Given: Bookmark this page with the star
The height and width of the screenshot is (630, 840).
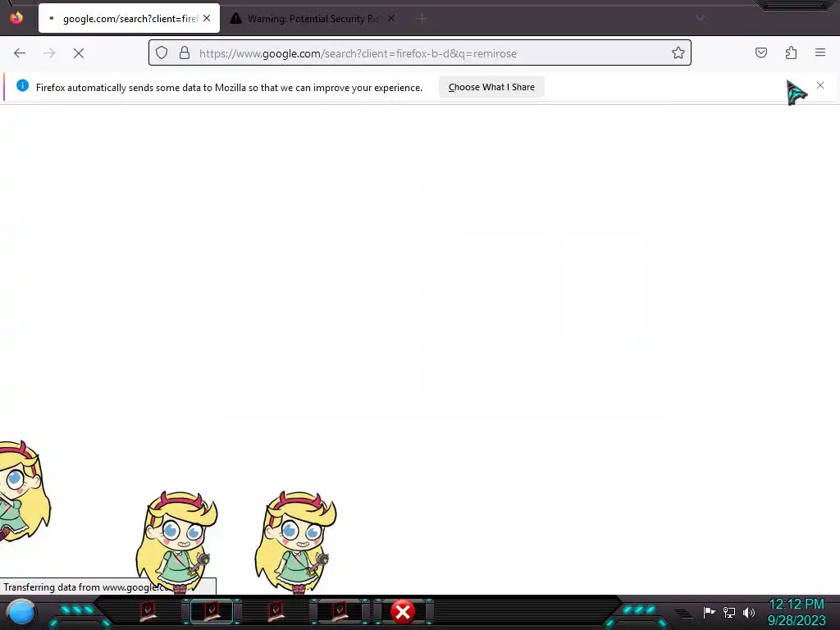Looking at the screenshot, I should [x=678, y=52].
